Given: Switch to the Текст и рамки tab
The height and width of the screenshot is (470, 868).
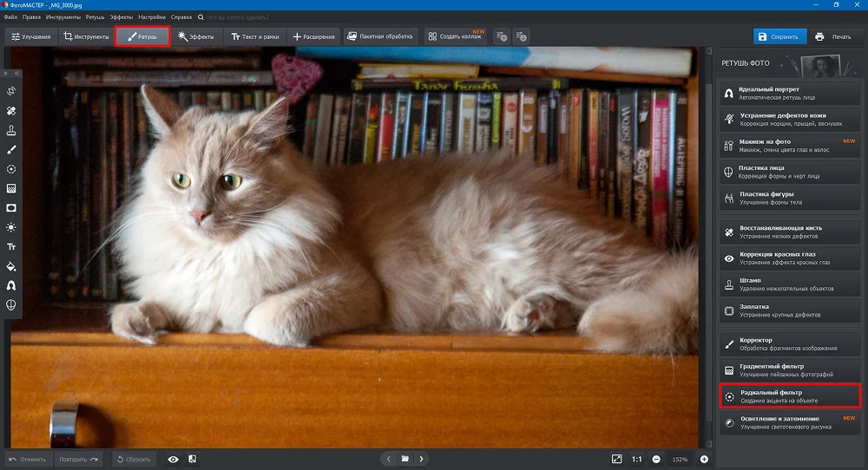Looking at the screenshot, I should pos(254,36).
